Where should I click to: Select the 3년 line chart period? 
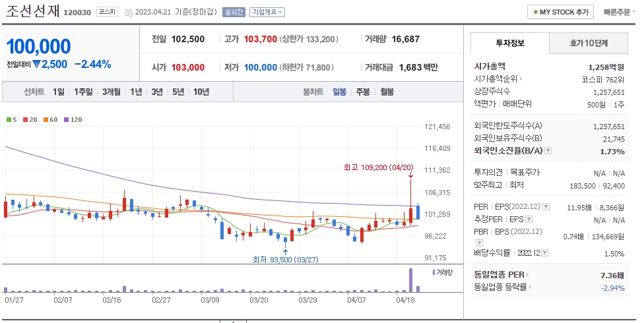pyautogui.click(x=157, y=92)
